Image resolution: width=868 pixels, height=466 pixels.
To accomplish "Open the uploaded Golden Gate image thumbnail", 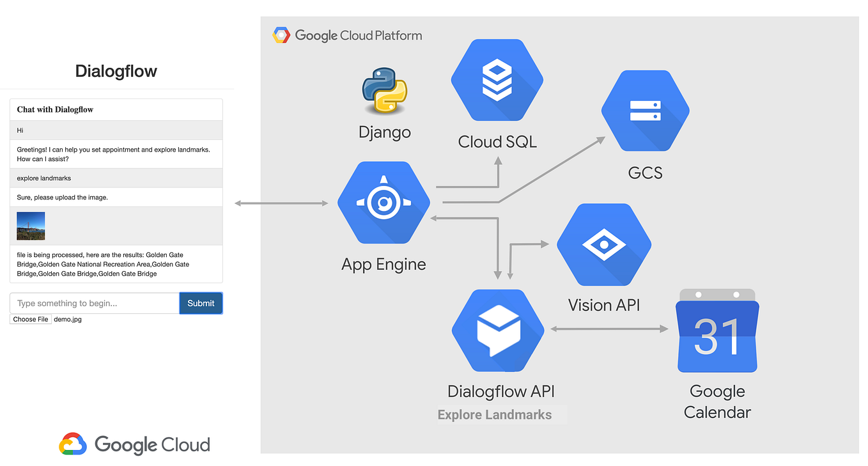I will pos(31,226).
